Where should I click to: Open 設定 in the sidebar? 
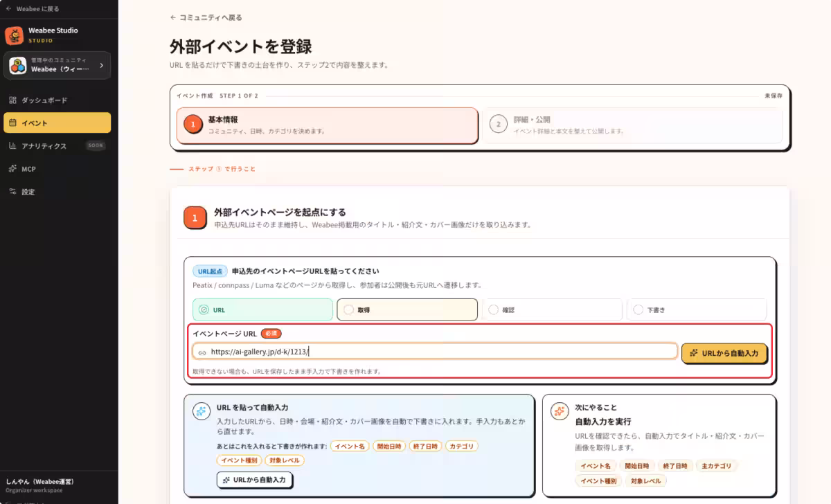(x=57, y=192)
